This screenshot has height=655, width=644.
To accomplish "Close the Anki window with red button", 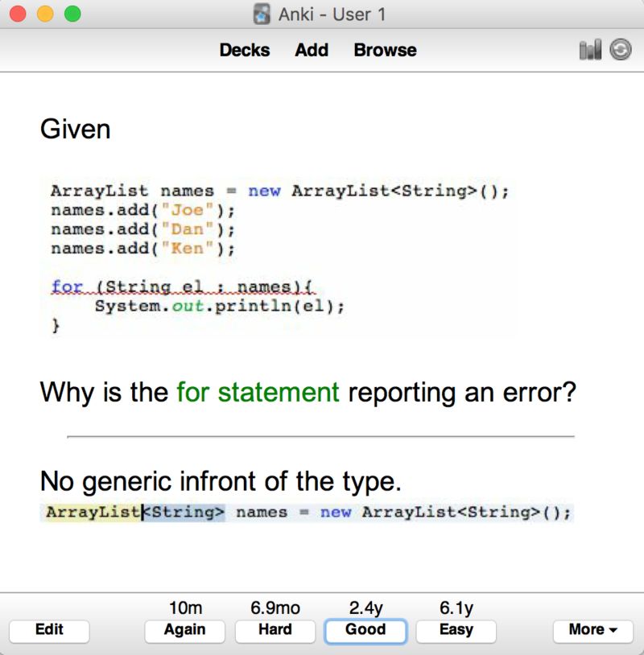I will click(x=19, y=14).
